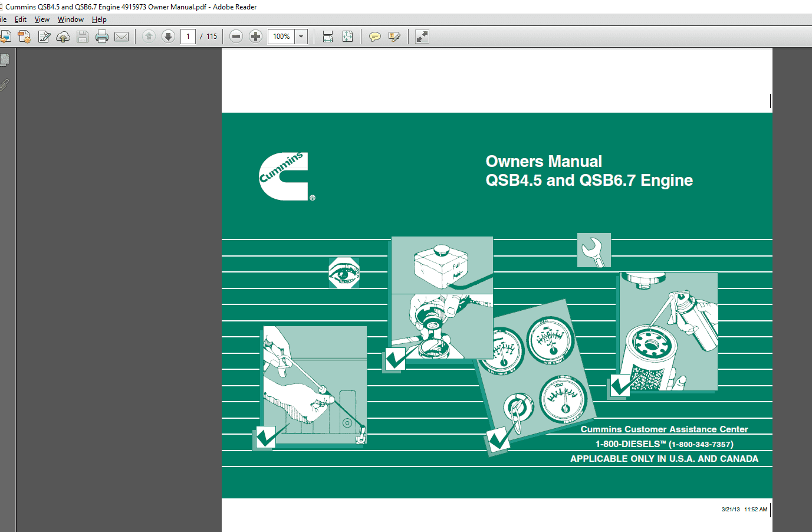Switch to read mode expand icon
This screenshot has width=812, height=532.
[x=422, y=37]
